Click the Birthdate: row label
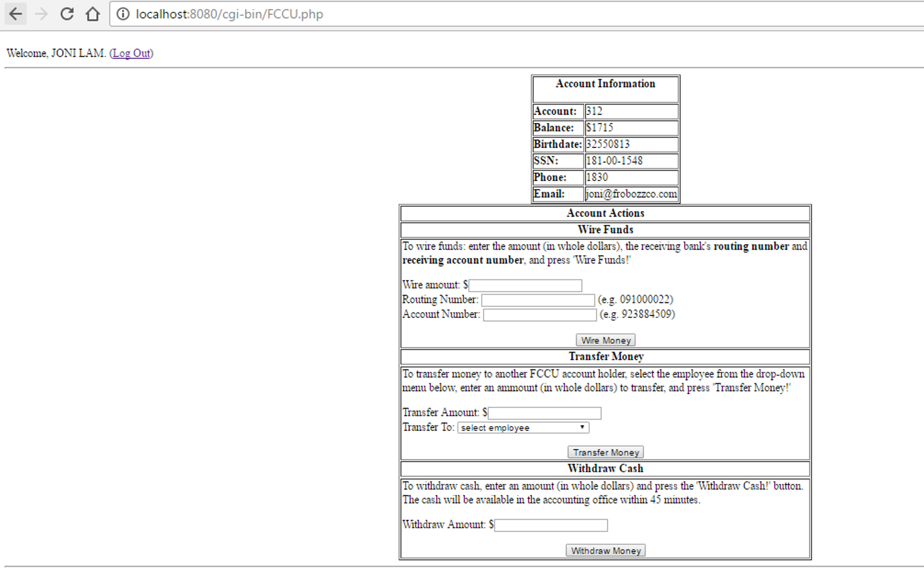The width and height of the screenshot is (924, 575). 558,144
